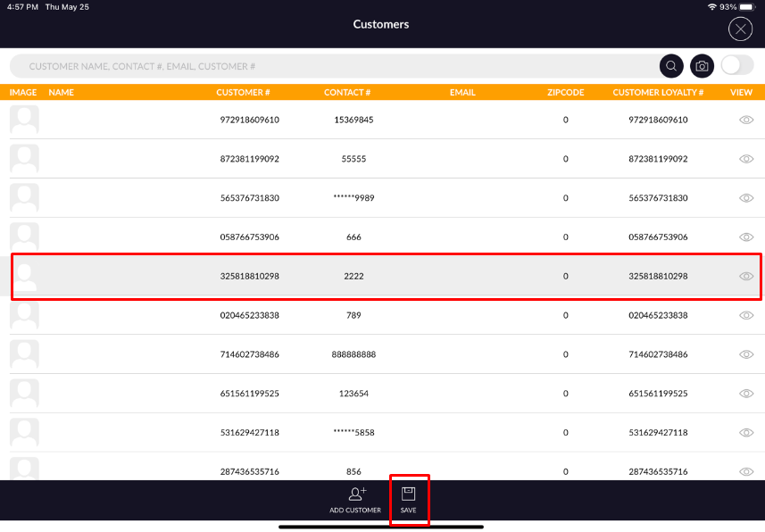Click the search magnifier icon

click(671, 66)
